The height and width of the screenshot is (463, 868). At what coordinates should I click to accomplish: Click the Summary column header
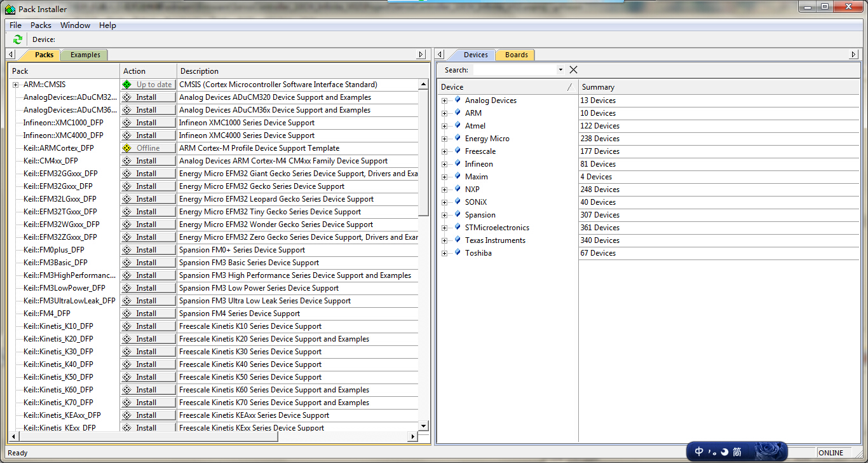pyautogui.click(x=719, y=87)
